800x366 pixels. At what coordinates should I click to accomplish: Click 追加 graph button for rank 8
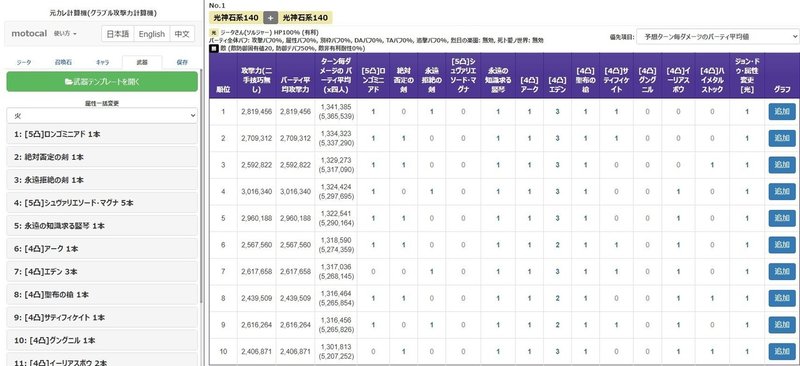pyautogui.click(x=782, y=298)
